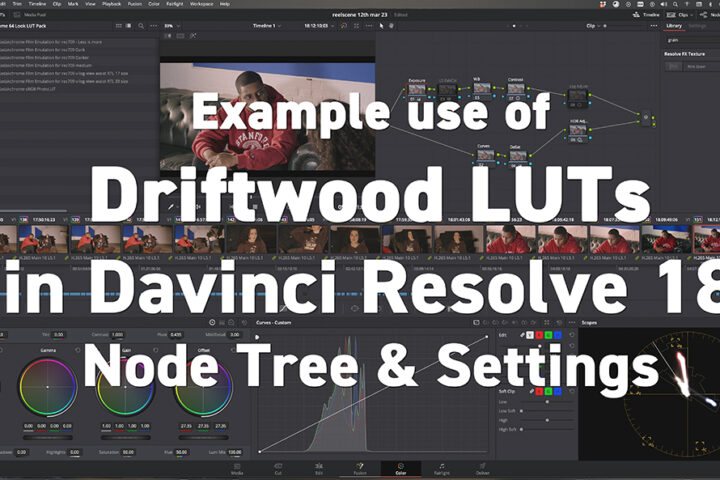Switch to the Library tab in effects panel
Image resolution: width=720 pixels, height=480 pixels.
(x=674, y=26)
